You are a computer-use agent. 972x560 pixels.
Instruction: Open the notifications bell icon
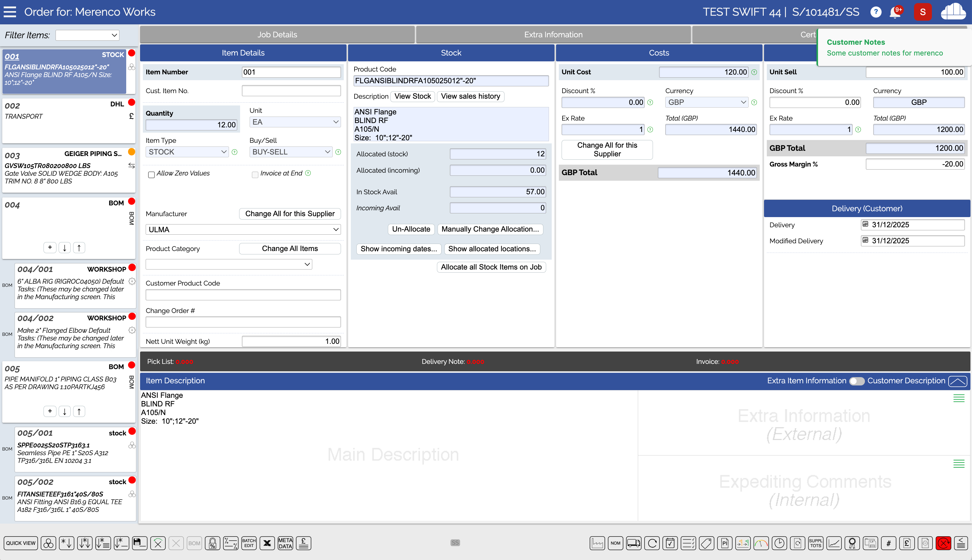(x=895, y=12)
